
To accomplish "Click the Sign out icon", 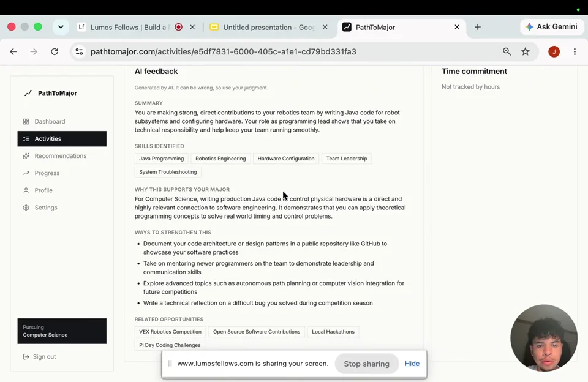I will tap(26, 356).
